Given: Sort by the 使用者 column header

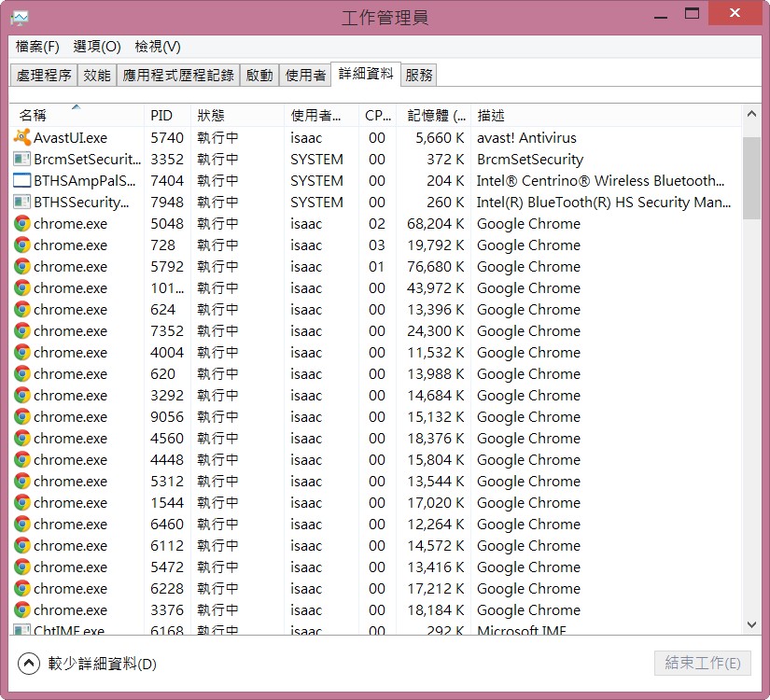Looking at the screenshot, I should pos(322,116).
